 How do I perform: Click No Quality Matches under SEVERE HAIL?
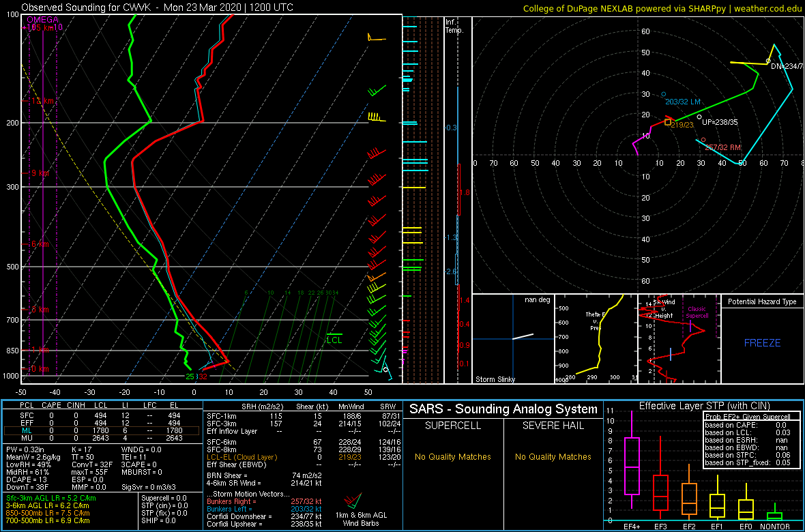pos(553,457)
